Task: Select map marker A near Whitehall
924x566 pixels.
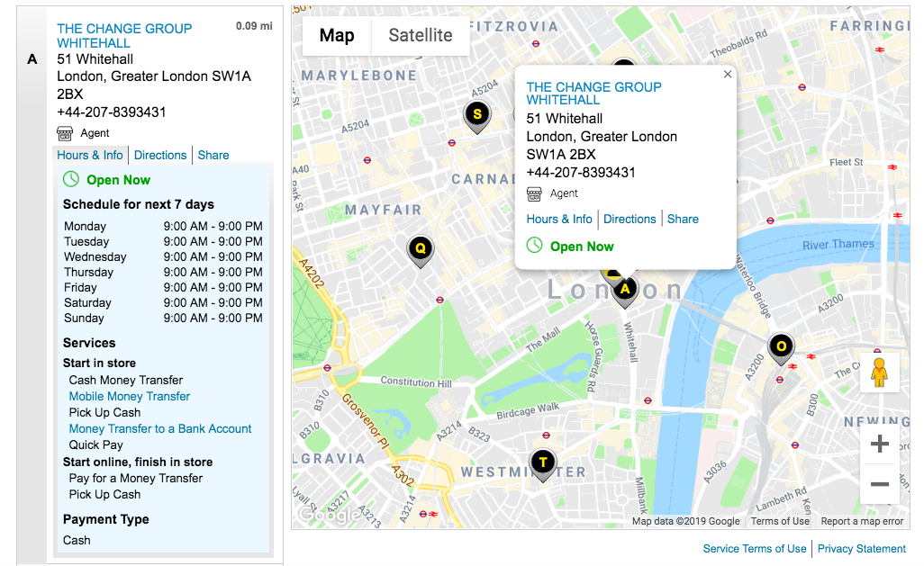Action: click(x=624, y=288)
